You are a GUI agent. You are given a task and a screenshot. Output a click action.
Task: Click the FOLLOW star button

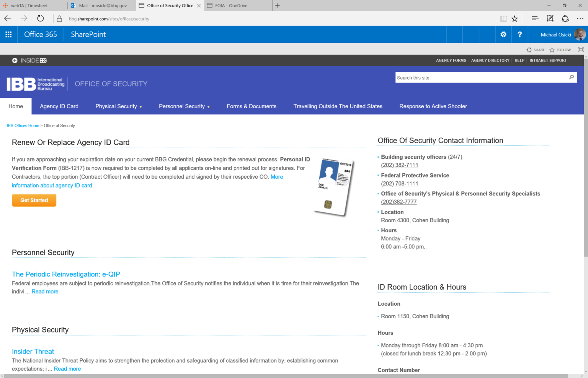(x=560, y=50)
